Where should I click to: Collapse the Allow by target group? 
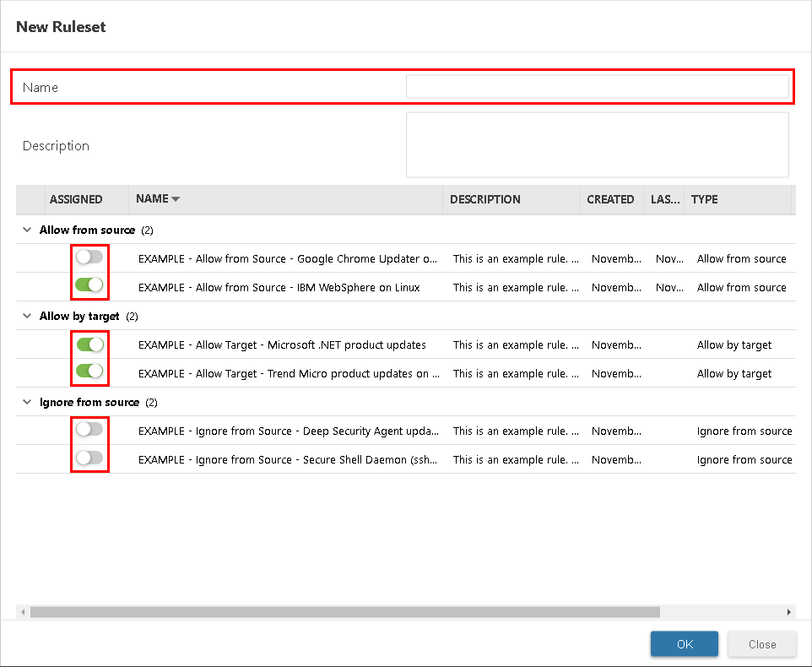click(26, 316)
